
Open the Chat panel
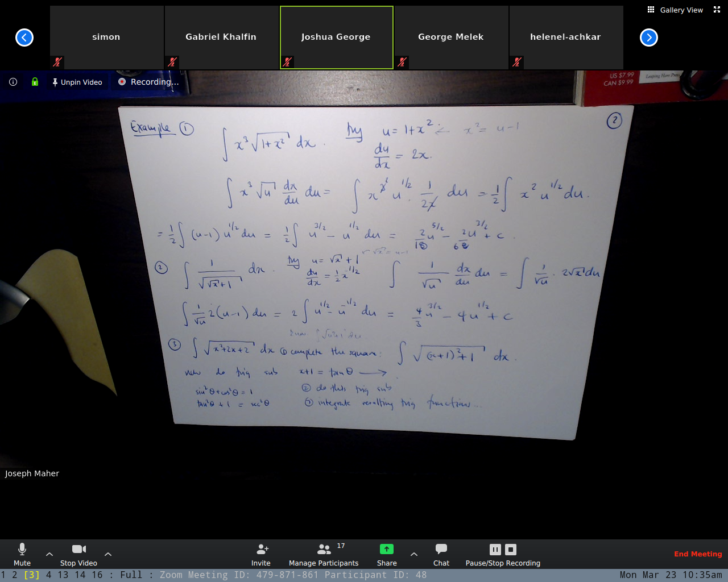point(441,549)
